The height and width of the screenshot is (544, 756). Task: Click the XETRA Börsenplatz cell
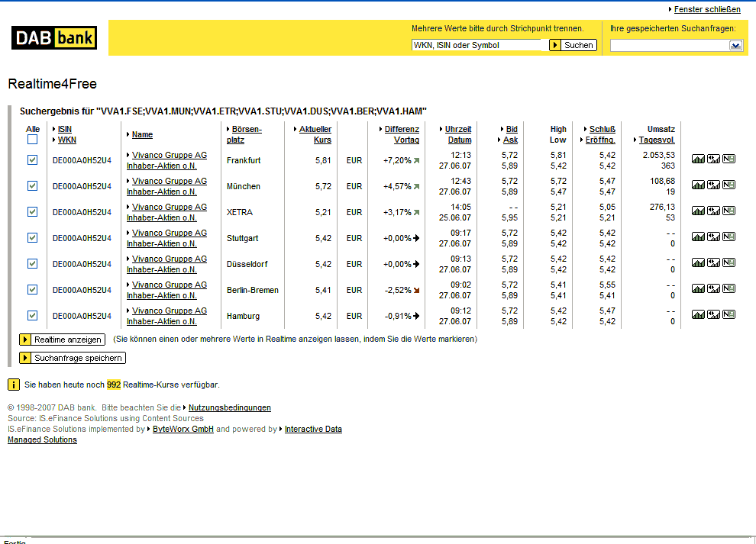pyautogui.click(x=240, y=212)
